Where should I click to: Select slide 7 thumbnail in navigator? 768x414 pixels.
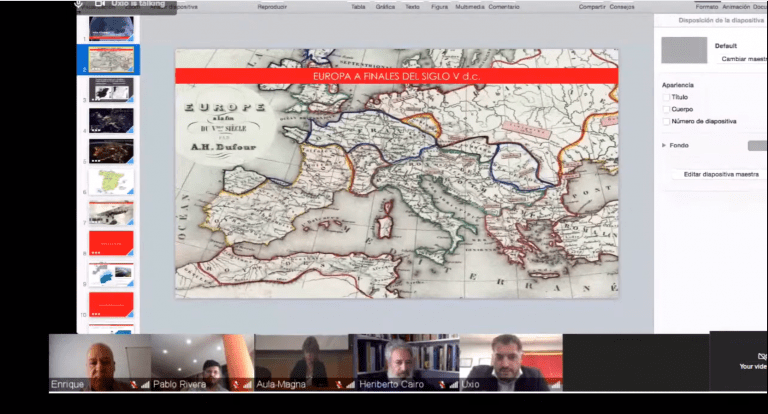pyautogui.click(x=111, y=213)
